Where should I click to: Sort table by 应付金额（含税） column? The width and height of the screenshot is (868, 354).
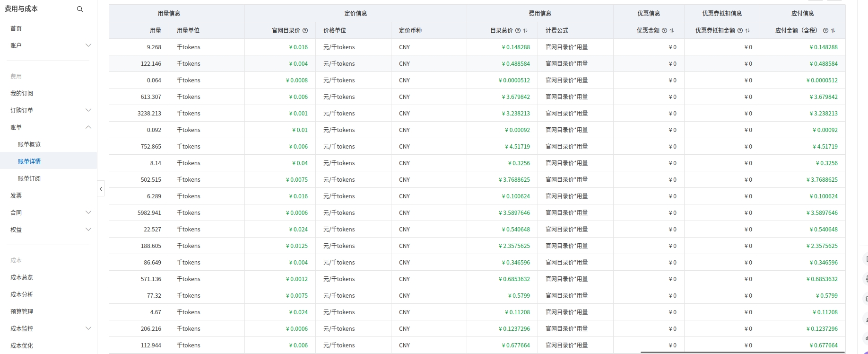833,30
